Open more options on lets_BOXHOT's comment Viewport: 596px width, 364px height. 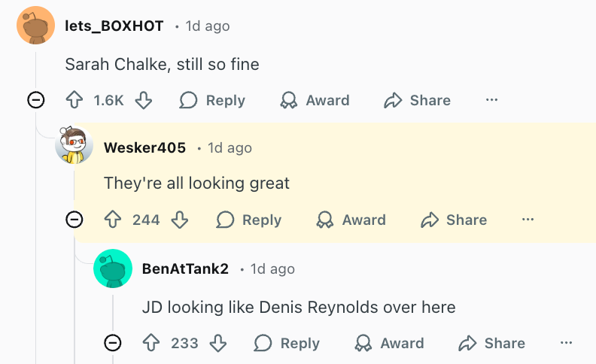point(491,100)
